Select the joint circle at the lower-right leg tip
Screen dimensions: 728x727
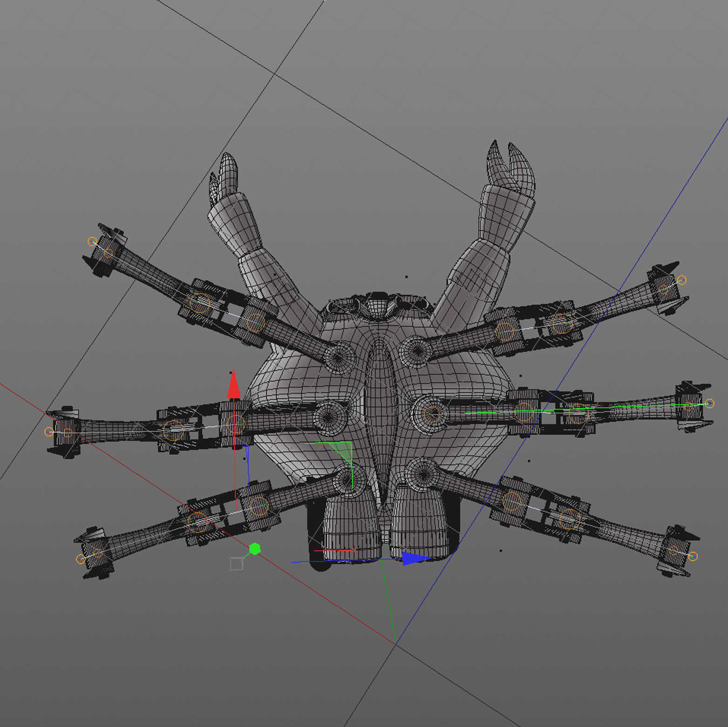[x=693, y=556]
